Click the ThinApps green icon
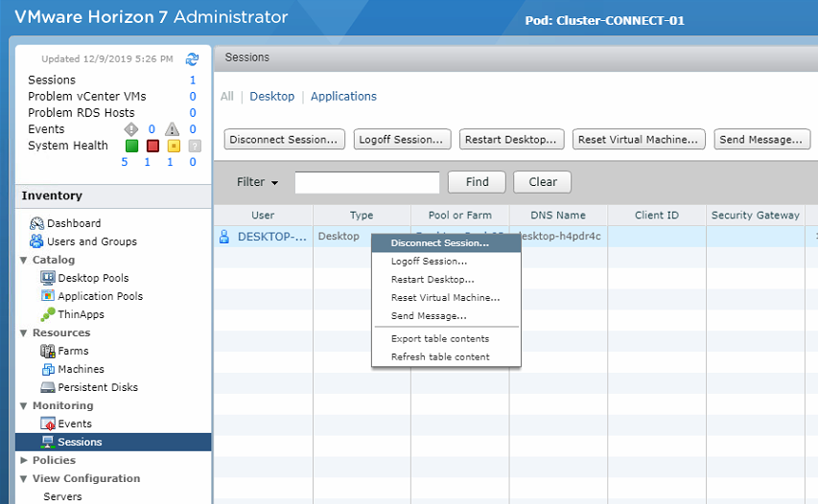Screen dimensions: 818x504 (48, 314)
